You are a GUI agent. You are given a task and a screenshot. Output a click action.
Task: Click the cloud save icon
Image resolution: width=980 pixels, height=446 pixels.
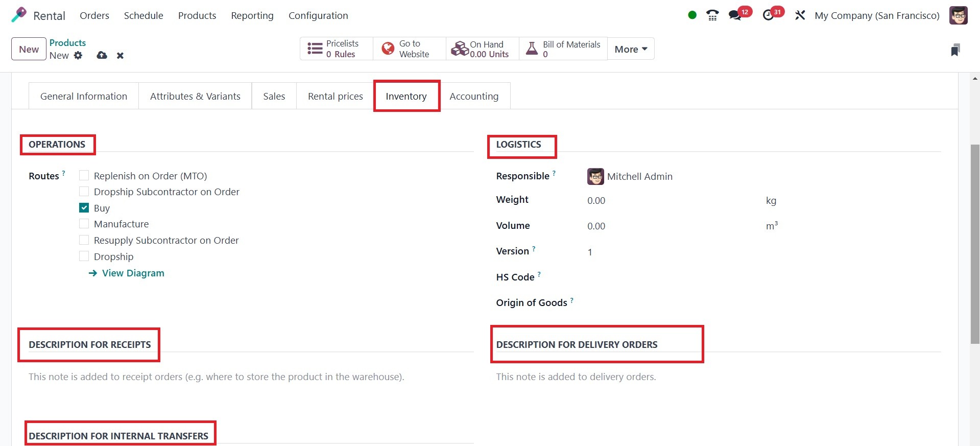point(102,55)
